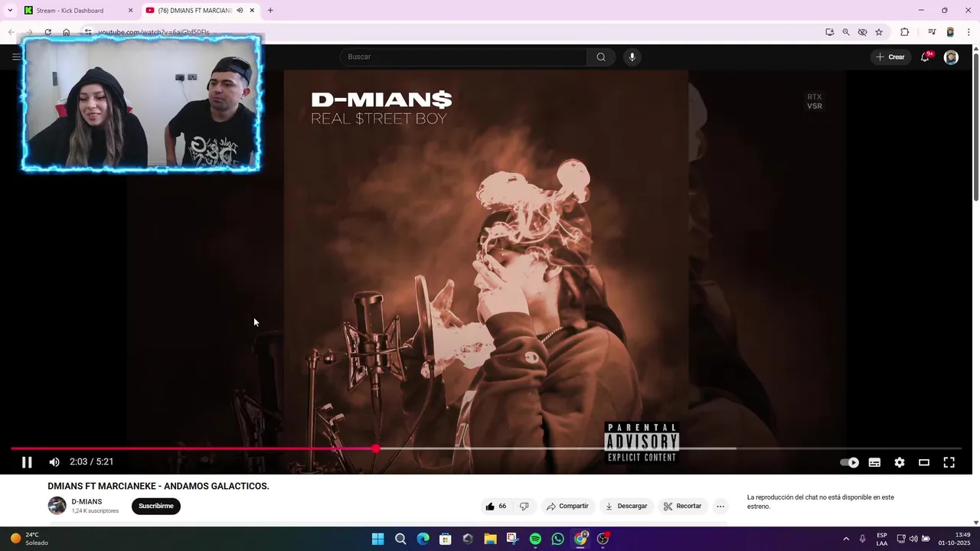Open File Explorer from taskbar

(490, 539)
